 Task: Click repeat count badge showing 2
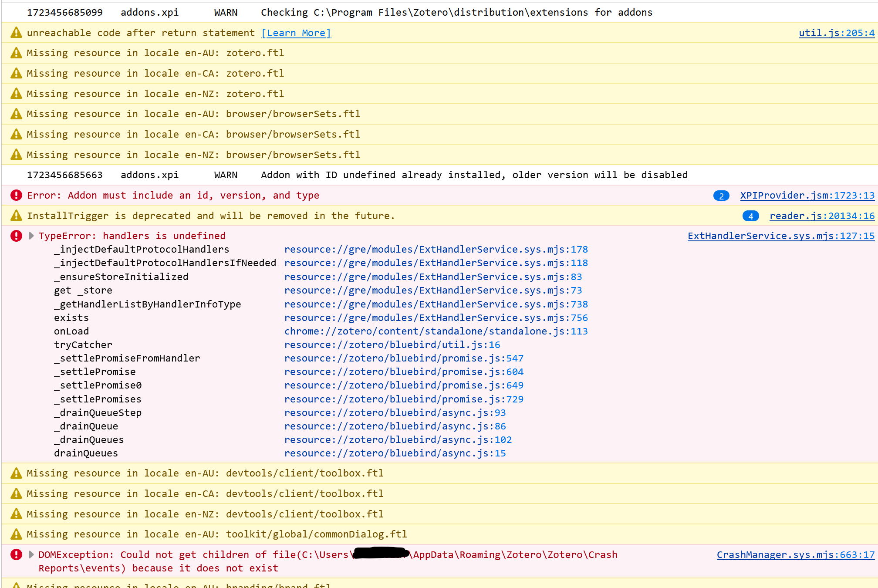pos(721,196)
